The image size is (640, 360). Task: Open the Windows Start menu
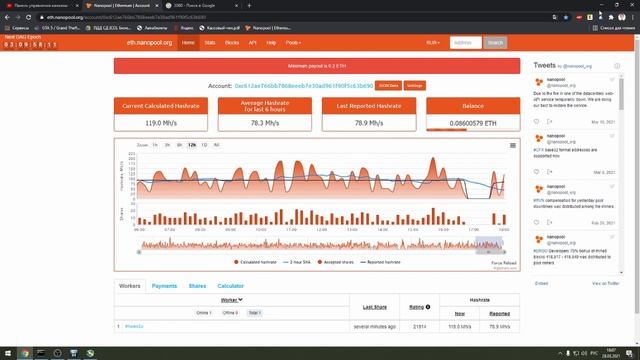coord(8,353)
